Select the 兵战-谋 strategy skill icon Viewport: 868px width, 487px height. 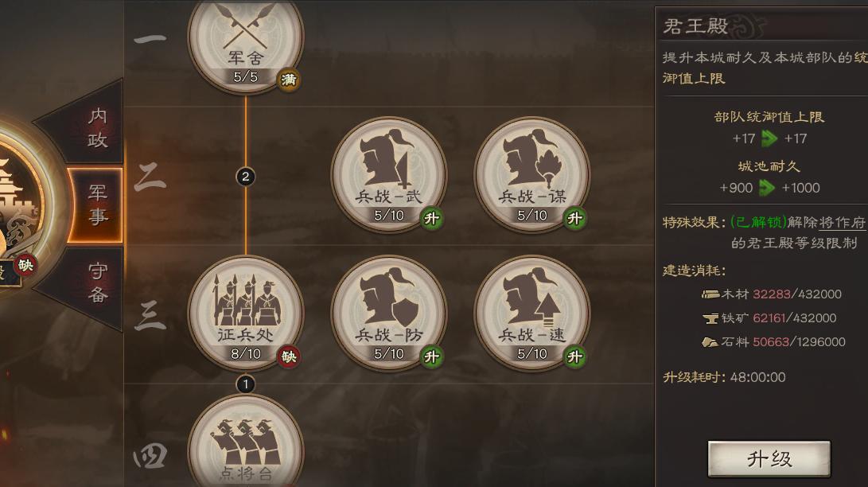coord(532,175)
